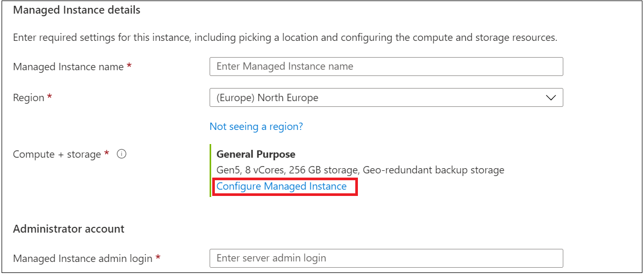The image size is (644, 274).
Task: Click the 'Administrator account' section heading
Action: 69,229
